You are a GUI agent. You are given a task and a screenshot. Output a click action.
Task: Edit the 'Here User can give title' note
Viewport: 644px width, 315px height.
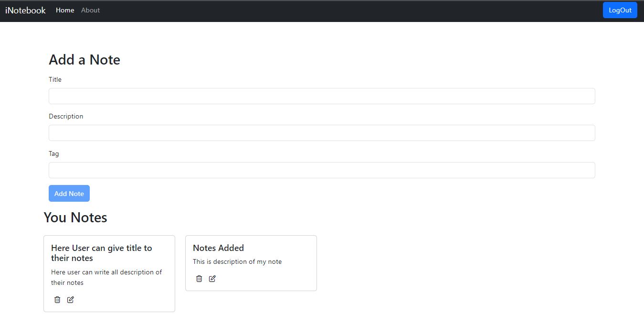point(71,300)
